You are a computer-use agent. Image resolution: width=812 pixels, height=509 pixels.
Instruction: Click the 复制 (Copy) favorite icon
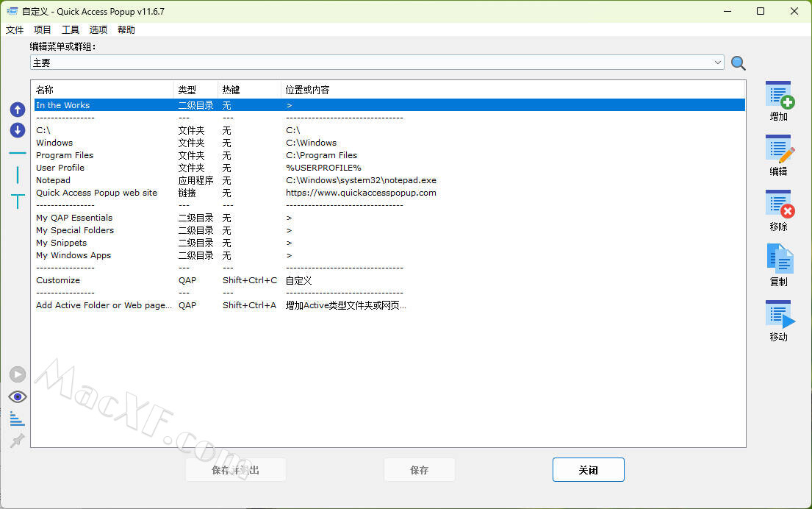(x=779, y=260)
